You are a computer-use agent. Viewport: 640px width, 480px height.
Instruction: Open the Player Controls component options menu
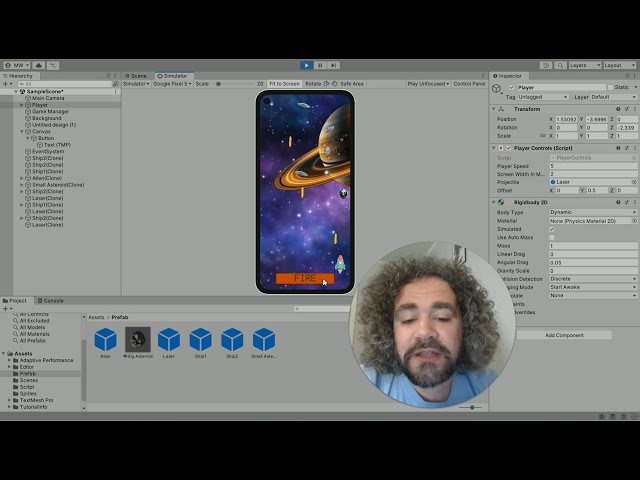click(635, 148)
